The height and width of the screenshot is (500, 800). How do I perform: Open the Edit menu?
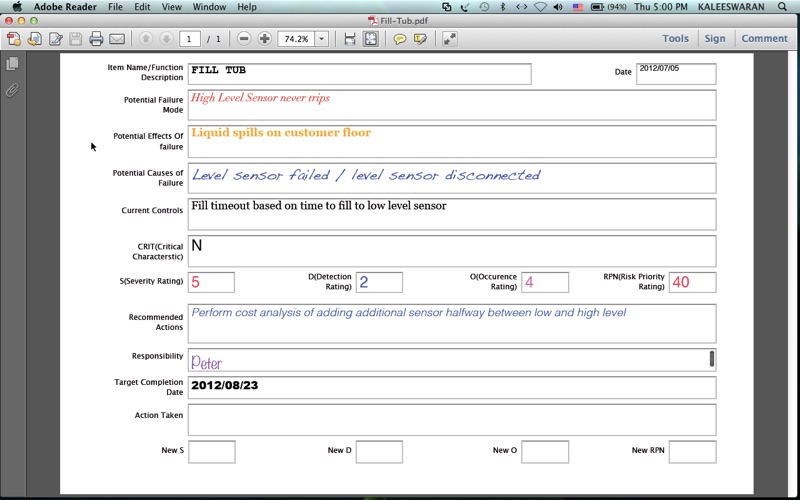tap(142, 7)
